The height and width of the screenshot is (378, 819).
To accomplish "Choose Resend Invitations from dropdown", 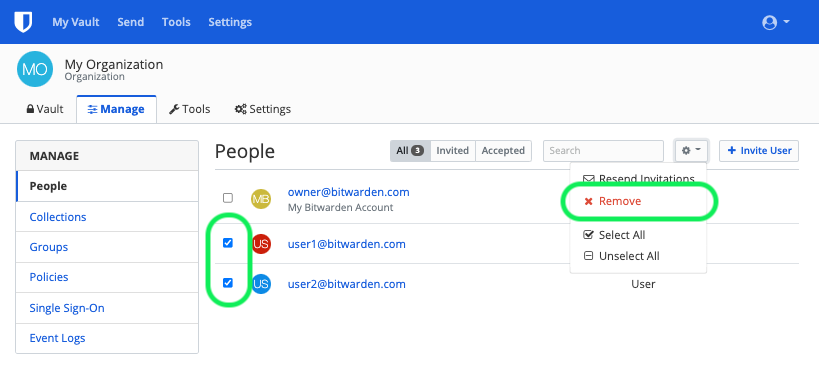I will [638, 179].
